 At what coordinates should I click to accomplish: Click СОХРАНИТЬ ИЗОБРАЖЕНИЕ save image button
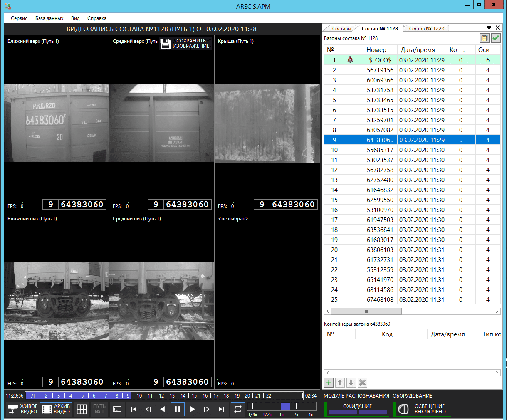point(185,44)
